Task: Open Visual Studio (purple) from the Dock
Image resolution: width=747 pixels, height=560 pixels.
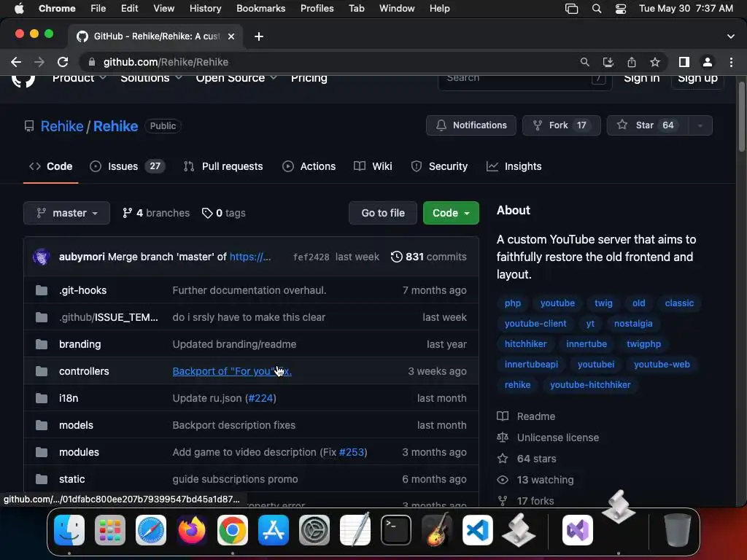Action: click(x=578, y=529)
